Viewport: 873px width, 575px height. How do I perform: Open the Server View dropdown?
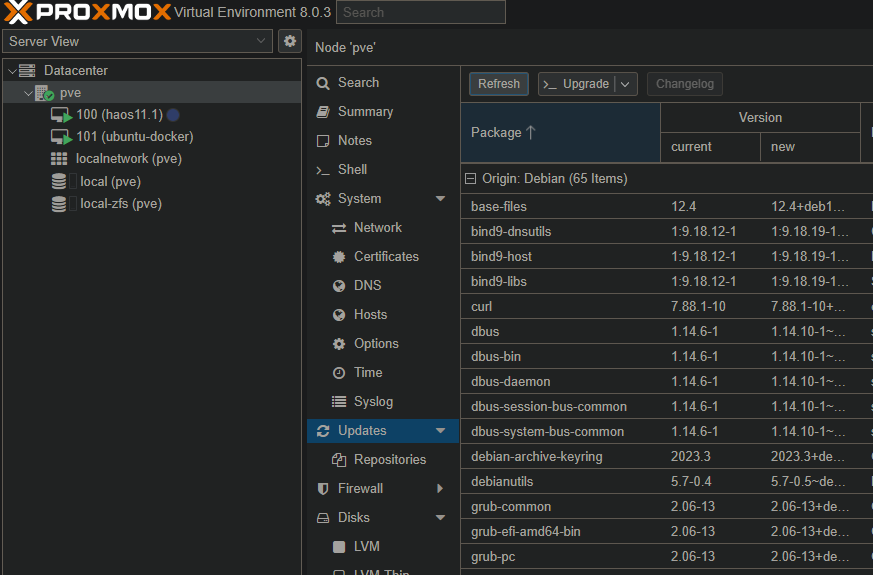pyautogui.click(x=261, y=41)
